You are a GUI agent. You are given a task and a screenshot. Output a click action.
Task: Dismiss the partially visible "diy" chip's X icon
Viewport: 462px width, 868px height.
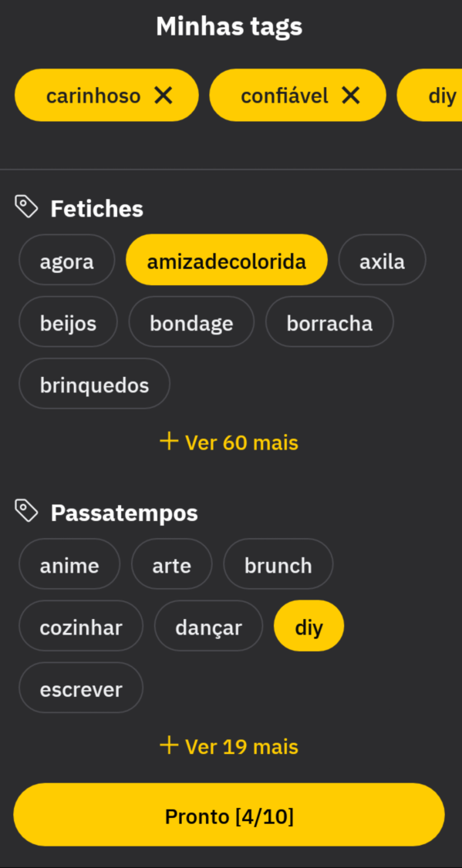click(x=460, y=96)
